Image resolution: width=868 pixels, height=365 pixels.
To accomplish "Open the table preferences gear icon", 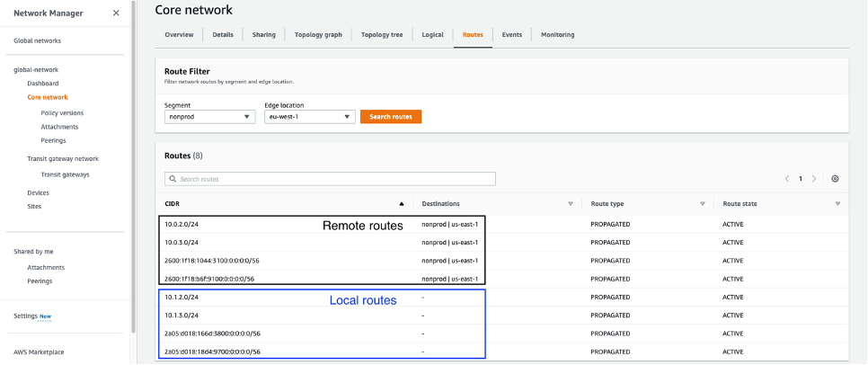I will [x=836, y=179].
